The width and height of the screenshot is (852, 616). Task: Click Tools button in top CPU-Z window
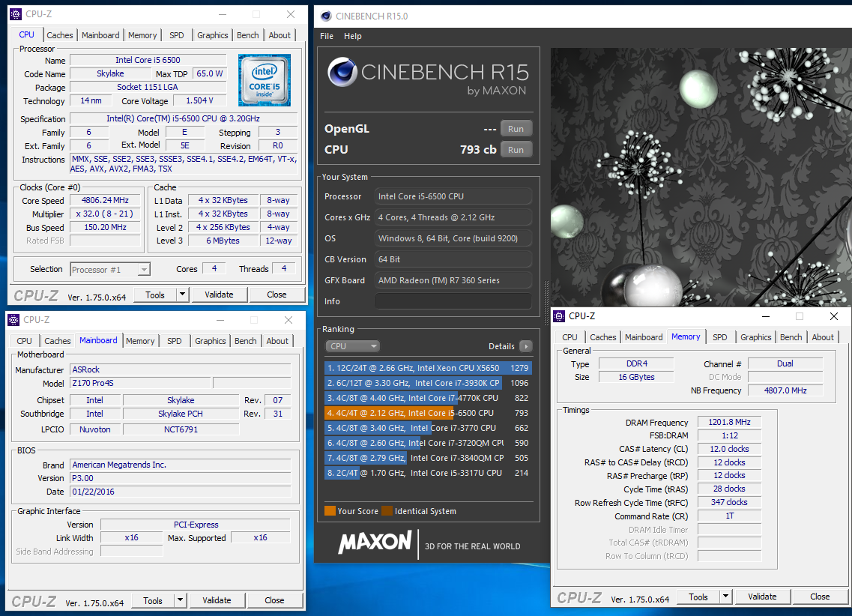click(155, 295)
